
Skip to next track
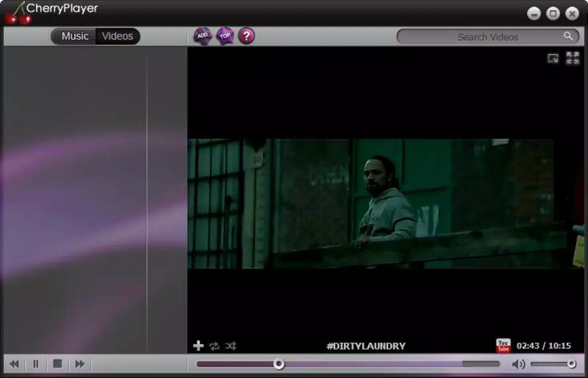coord(80,364)
